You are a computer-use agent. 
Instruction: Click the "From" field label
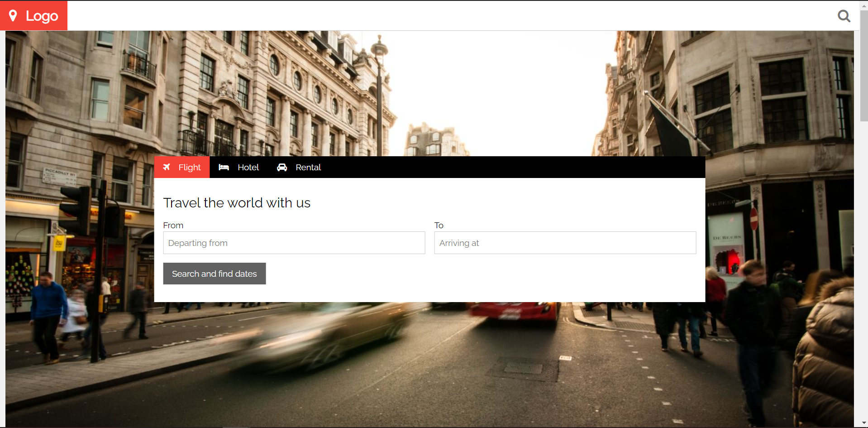tap(173, 226)
